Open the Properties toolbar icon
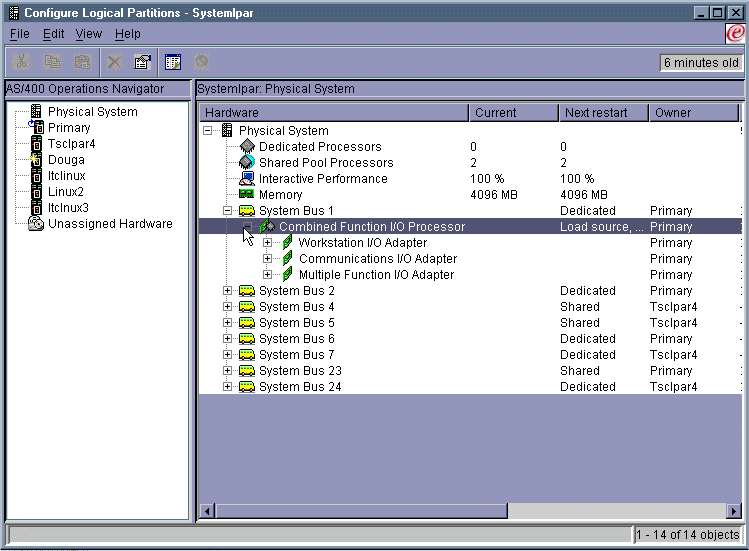Viewport: 749px width, 551px height. [x=142, y=62]
